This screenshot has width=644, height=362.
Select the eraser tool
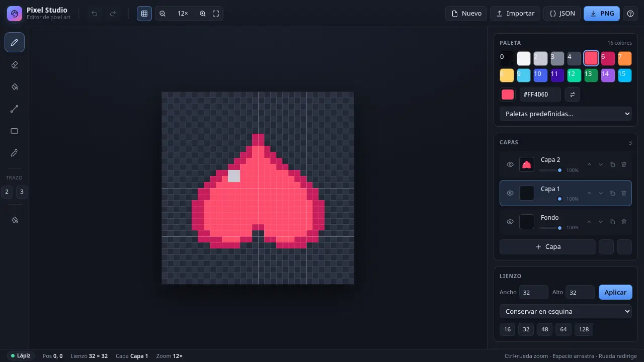[15, 64]
